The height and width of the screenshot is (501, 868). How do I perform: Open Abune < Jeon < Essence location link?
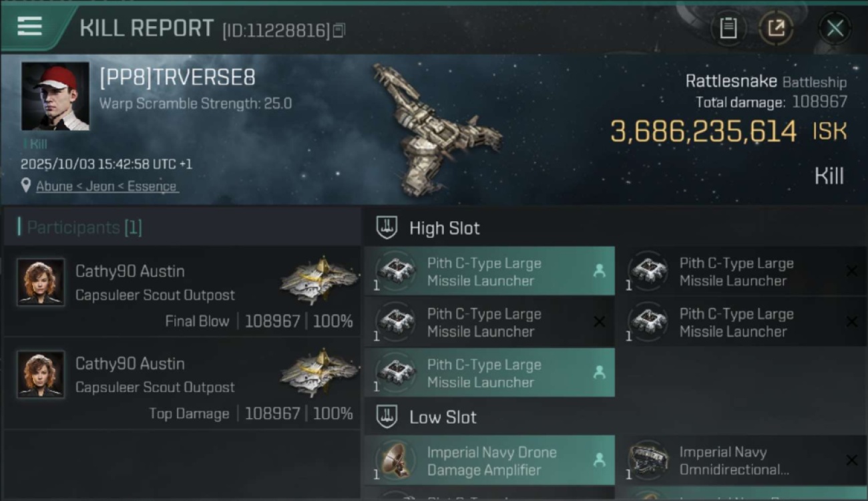[107, 186]
